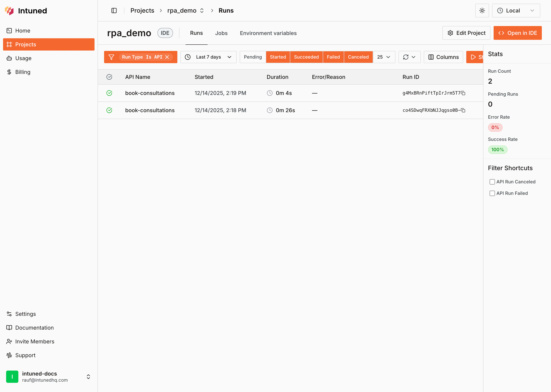Switch to the Jobs tab
551x392 pixels.
pos(221,33)
